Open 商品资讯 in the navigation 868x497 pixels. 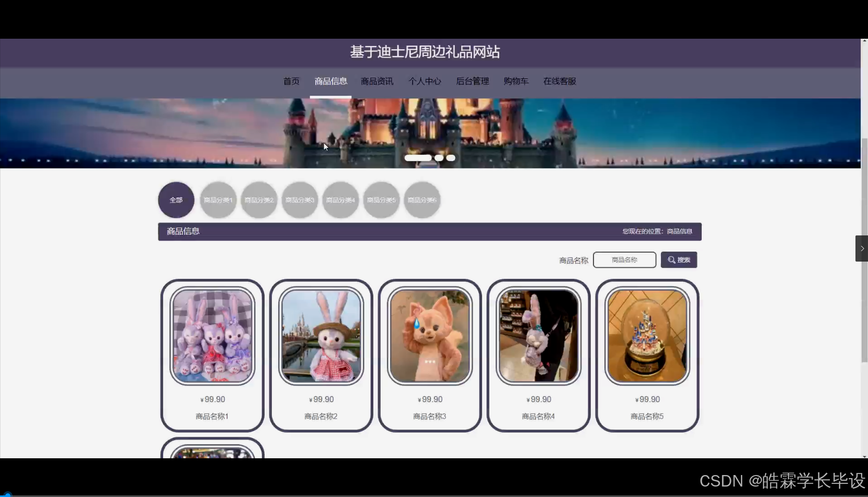tap(377, 81)
